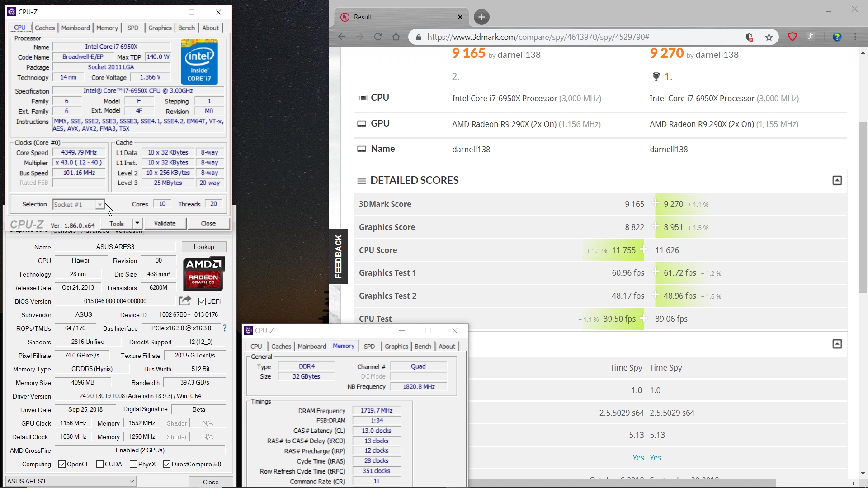Screen dimensions: 868x488
Task: Click the darnell138 link beside 9 165
Action: [x=519, y=55]
